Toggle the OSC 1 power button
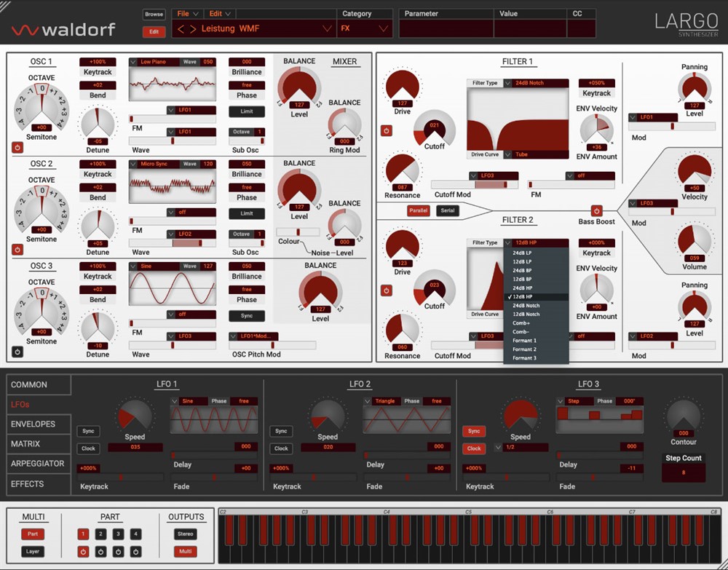The height and width of the screenshot is (570, 728). tap(17, 147)
